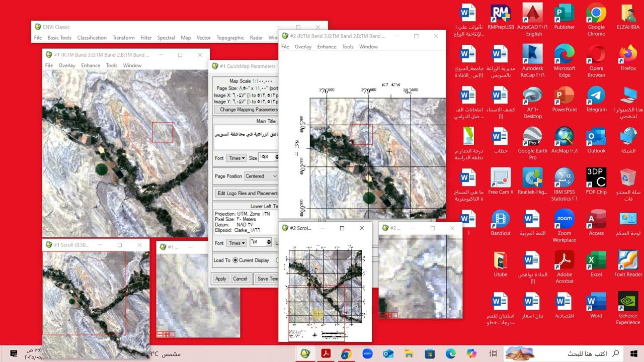Open Realtek desktop shortcut
644x362 pixels.
click(x=532, y=182)
